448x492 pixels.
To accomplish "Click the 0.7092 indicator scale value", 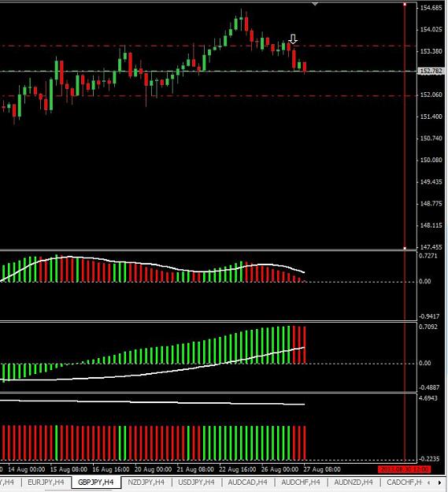I will click(x=428, y=327).
